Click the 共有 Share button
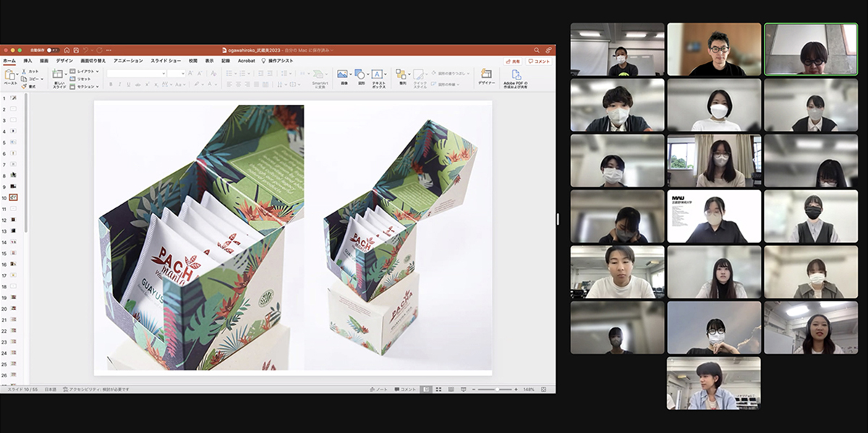This screenshot has height=433, width=868. click(x=514, y=61)
